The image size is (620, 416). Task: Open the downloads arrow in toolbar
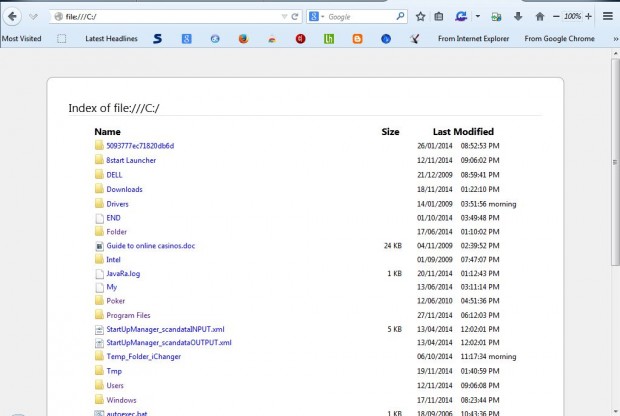518,17
